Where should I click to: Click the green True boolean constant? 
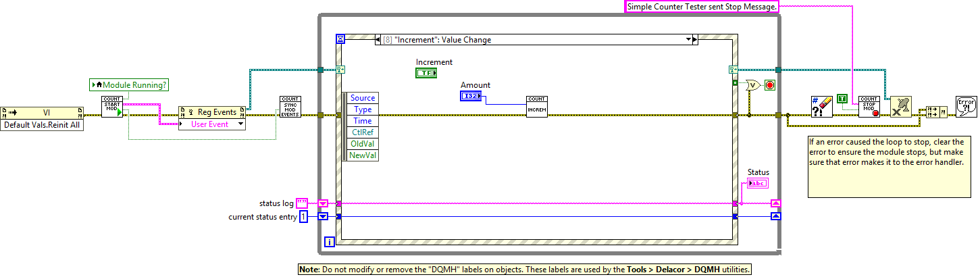coord(842,99)
